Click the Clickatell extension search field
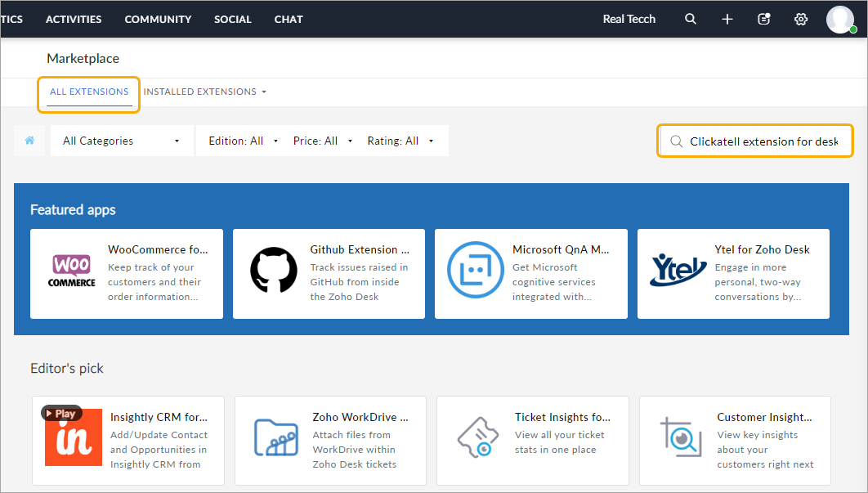The height and width of the screenshot is (493, 868). tap(755, 141)
